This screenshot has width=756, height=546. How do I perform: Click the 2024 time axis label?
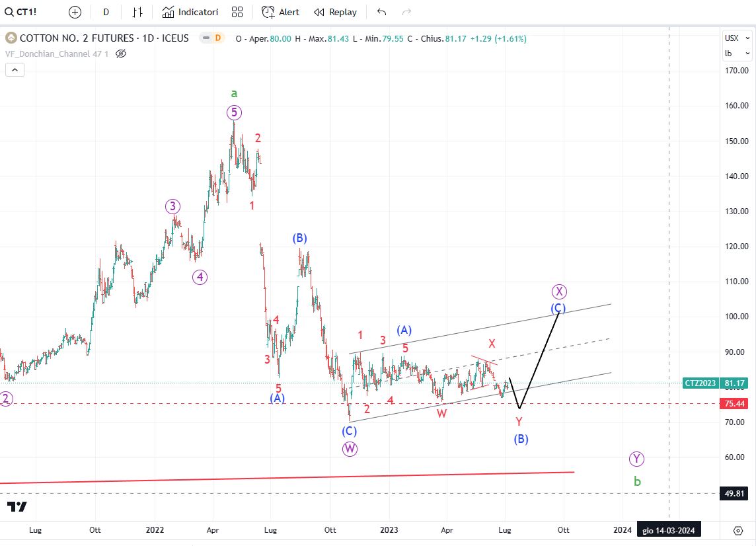click(x=622, y=530)
